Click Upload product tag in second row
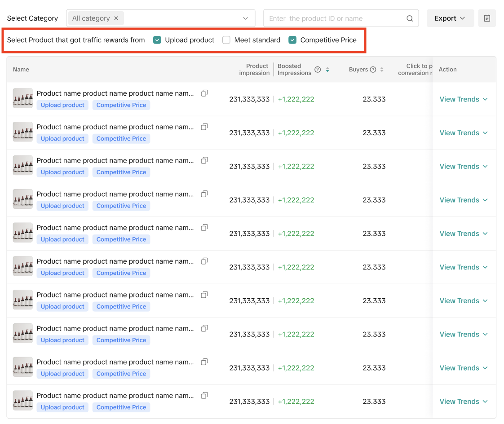 pos(62,139)
